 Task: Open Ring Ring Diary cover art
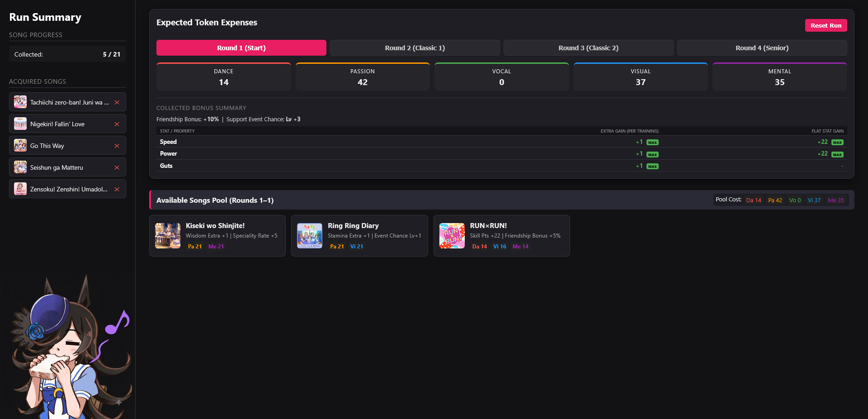click(310, 236)
